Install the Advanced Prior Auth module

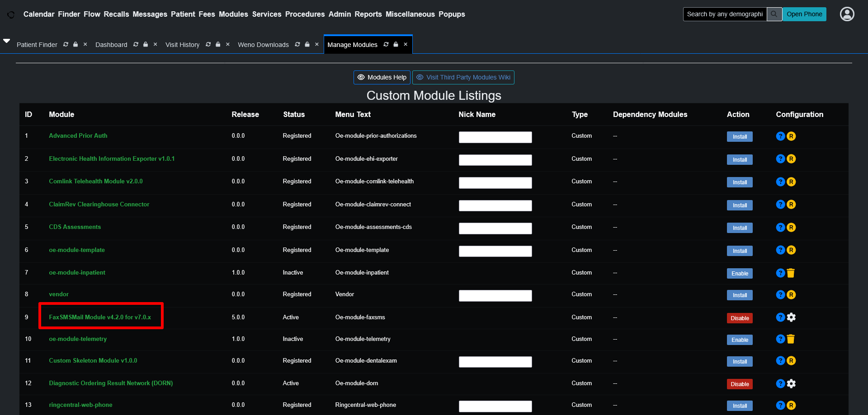tap(740, 136)
